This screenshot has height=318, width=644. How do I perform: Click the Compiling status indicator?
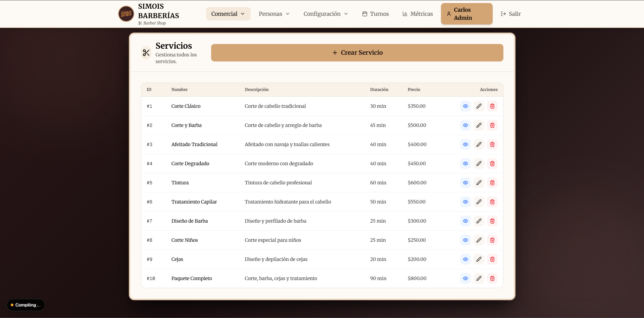(26, 305)
